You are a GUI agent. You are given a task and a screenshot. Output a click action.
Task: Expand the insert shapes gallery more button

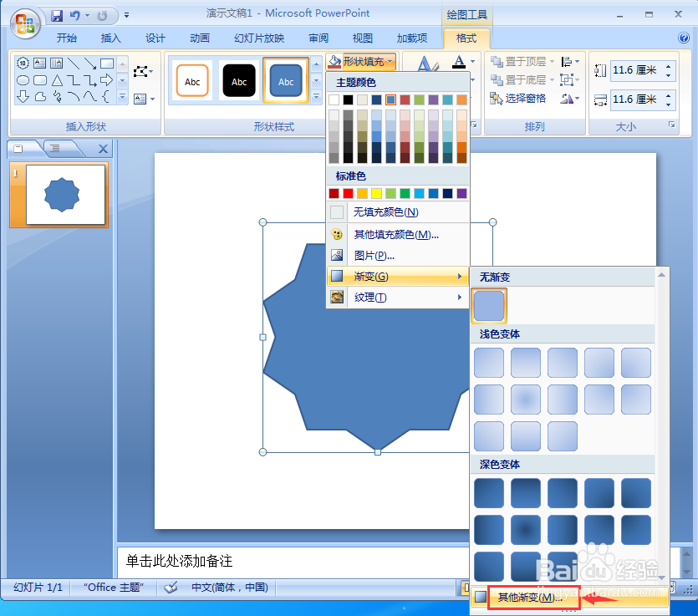[x=122, y=97]
